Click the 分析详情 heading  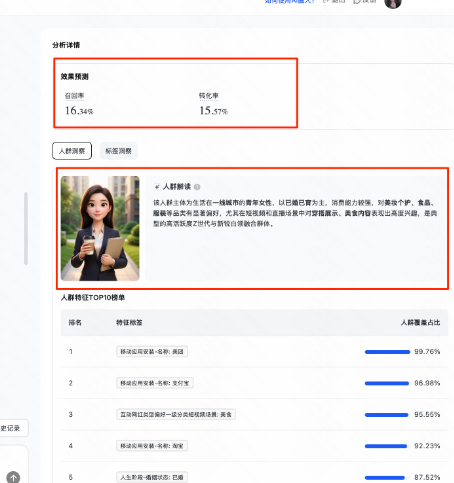(x=66, y=45)
